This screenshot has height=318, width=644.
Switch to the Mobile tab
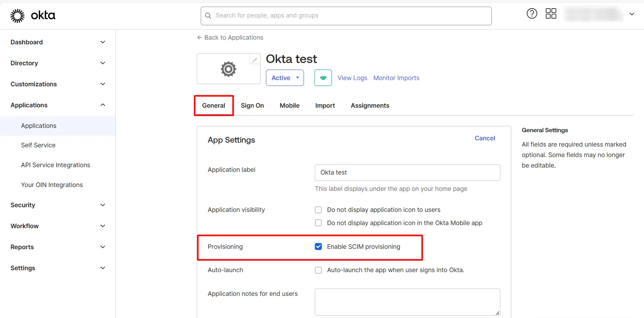[290, 105]
